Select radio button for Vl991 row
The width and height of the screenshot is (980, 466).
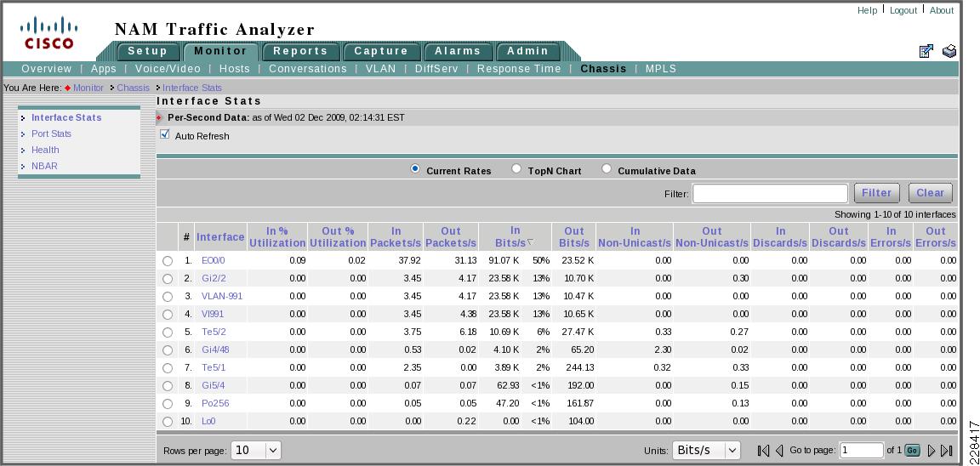167,314
